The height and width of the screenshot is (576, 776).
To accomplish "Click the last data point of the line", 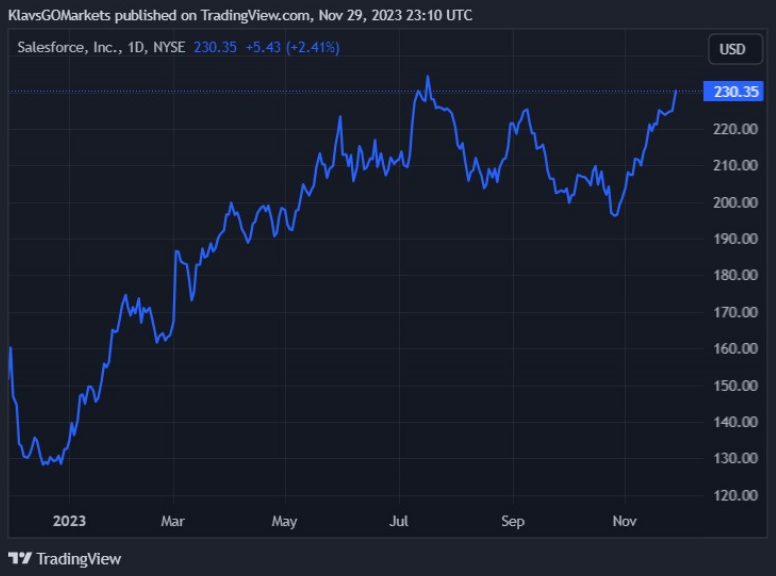I will (676, 91).
